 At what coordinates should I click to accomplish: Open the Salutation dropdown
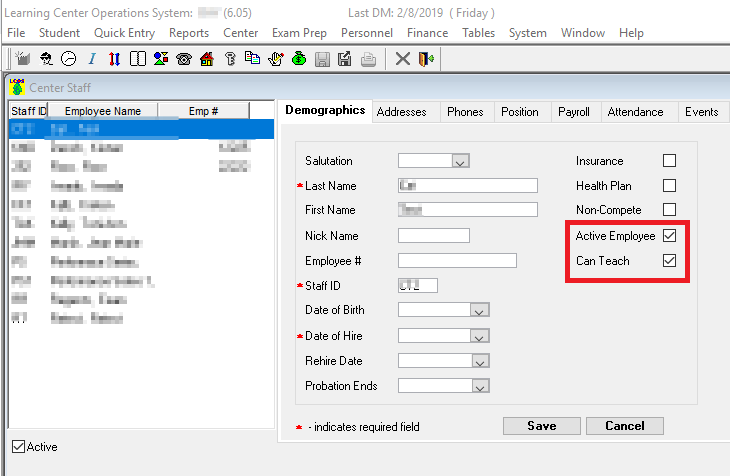[x=460, y=161]
